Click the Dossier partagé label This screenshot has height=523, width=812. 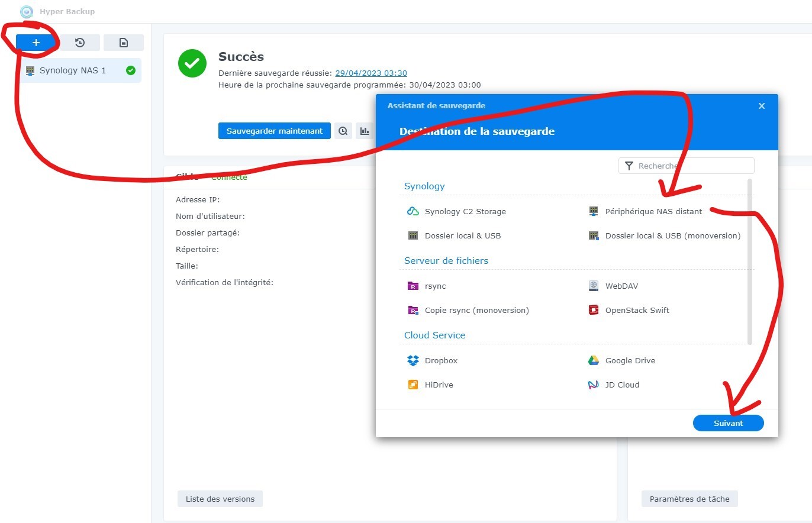[x=208, y=233]
